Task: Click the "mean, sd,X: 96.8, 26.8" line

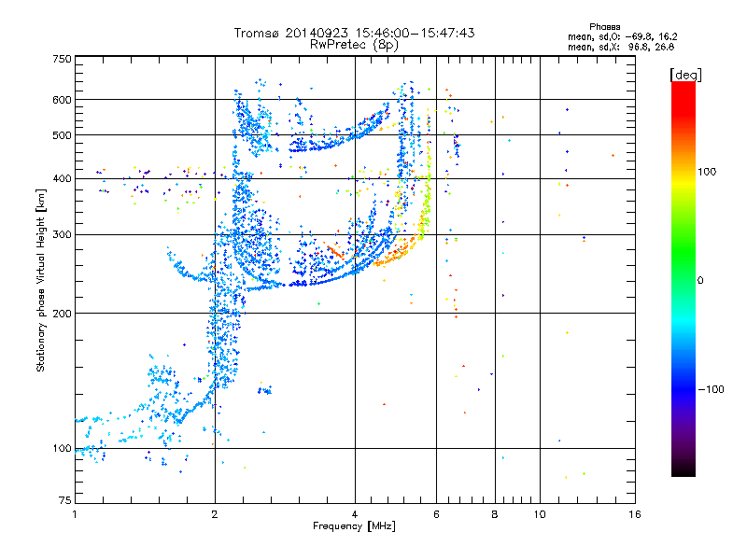Action: 621,47
